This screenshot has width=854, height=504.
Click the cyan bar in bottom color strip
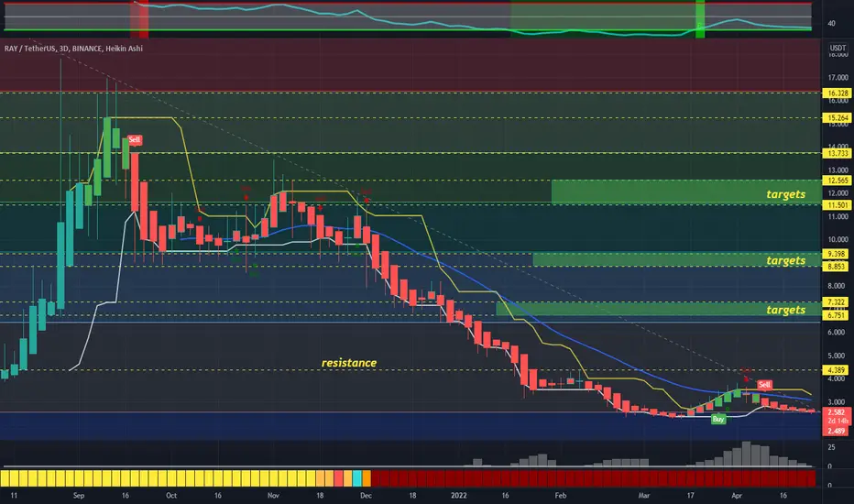pyautogui.click(x=356, y=478)
